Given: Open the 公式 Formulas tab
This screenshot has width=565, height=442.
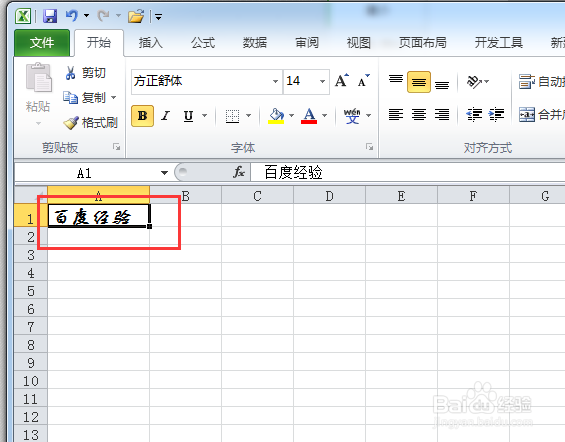Looking at the screenshot, I should (x=203, y=43).
